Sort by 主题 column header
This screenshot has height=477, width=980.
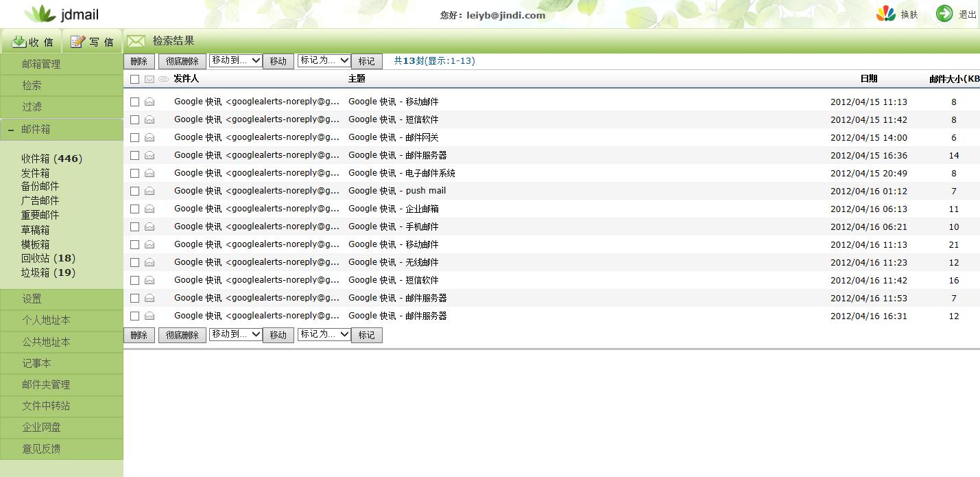[357, 79]
